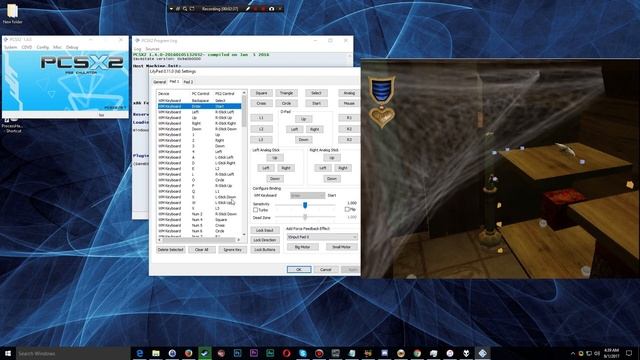Click the volume icon in system tray

597,353
